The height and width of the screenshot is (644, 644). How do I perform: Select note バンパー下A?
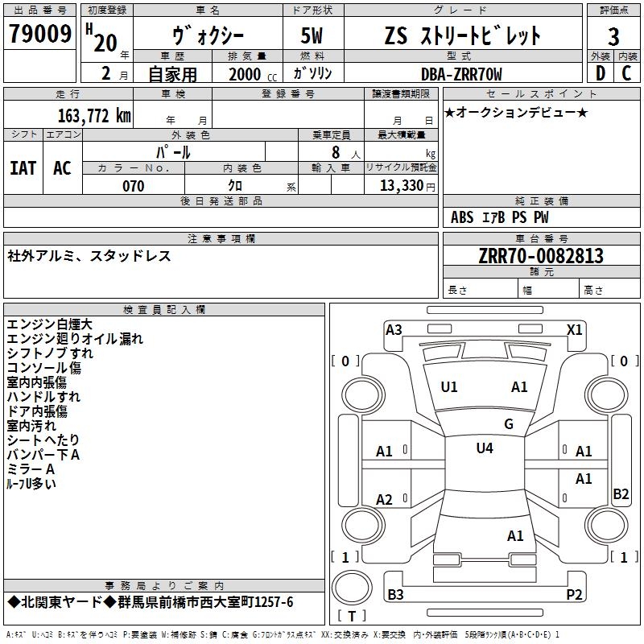click(x=43, y=454)
